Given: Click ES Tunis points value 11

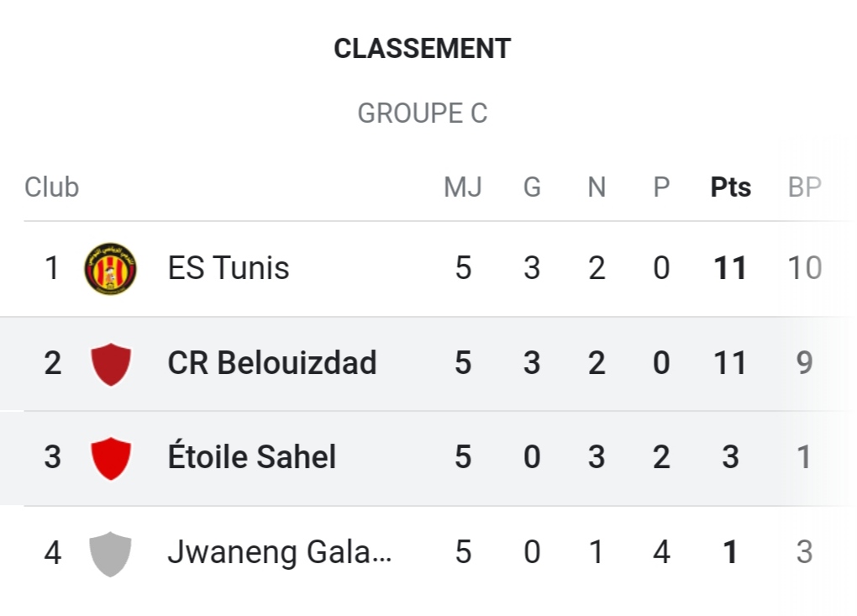Looking at the screenshot, I should point(730,269).
